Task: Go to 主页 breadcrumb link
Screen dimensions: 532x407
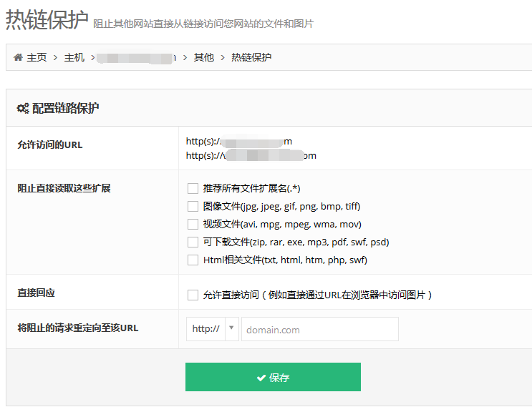Action: point(37,57)
